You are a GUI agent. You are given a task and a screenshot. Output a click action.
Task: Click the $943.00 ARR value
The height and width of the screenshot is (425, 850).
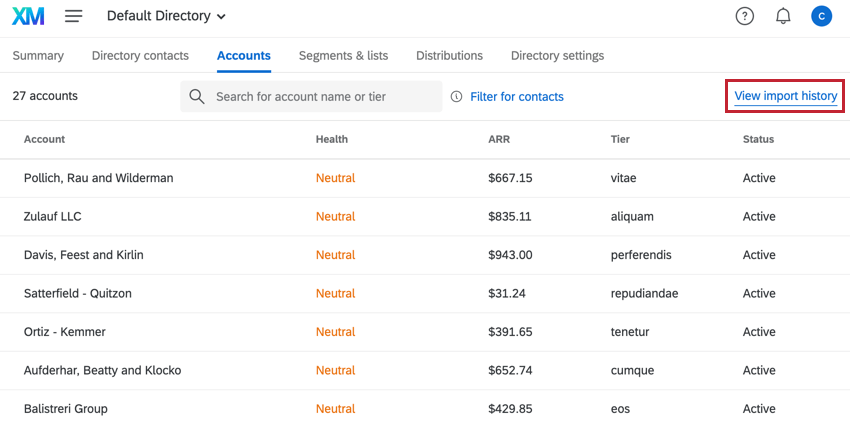coord(510,255)
